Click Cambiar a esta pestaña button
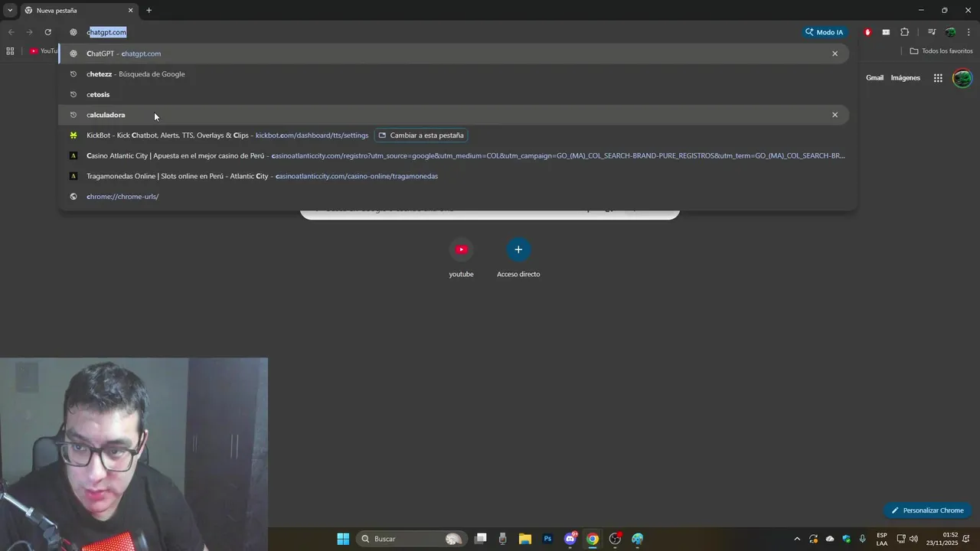The height and width of the screenshot is (551, 980). point(421,135)
